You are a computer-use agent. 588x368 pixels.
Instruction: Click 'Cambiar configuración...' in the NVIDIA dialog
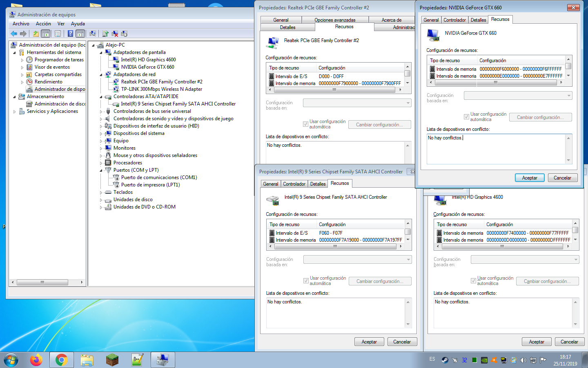click(x=541, y=117)
